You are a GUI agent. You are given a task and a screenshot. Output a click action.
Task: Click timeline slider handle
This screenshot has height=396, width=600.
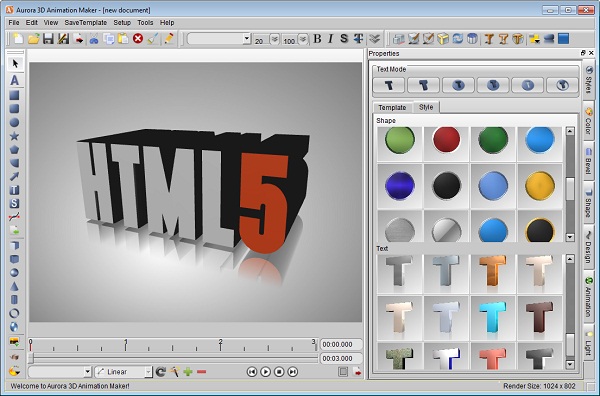tap(31, 359)
